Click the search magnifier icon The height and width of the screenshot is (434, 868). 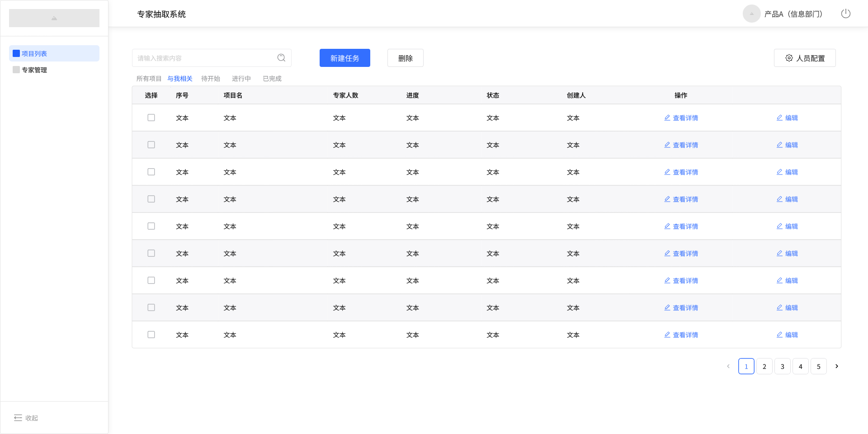[281, 58]
